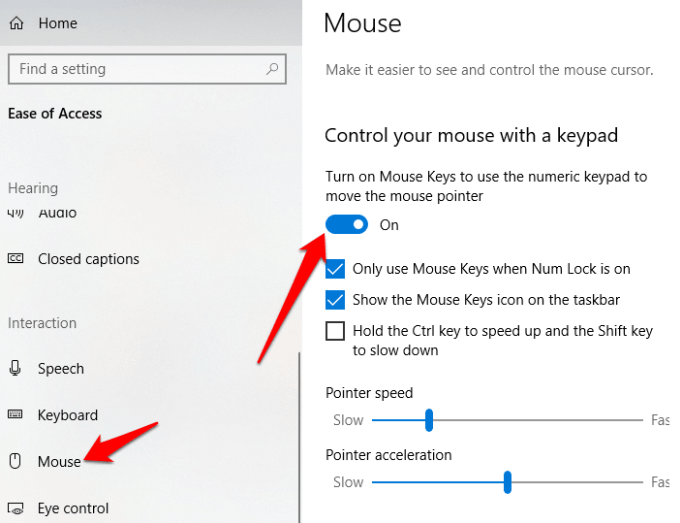Click the Speech microphone icon
This screenshot has height=523, width=680.
point(16,369)
